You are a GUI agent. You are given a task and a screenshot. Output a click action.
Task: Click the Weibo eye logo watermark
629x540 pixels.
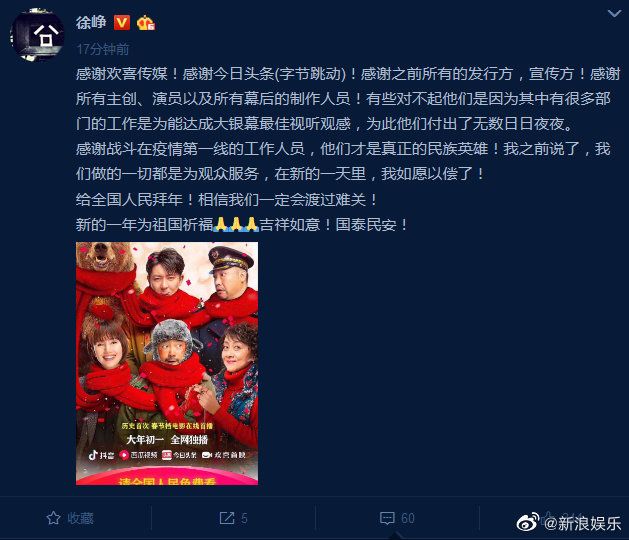pyautogui.click(x=528, y=522)
